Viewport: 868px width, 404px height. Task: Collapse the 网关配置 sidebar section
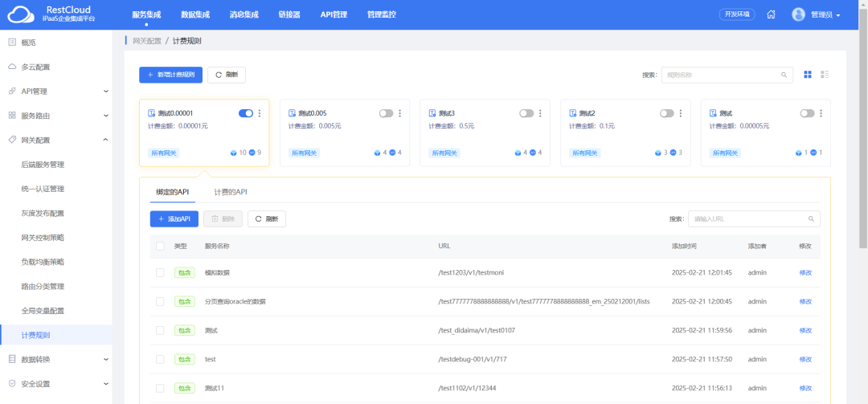56,140
